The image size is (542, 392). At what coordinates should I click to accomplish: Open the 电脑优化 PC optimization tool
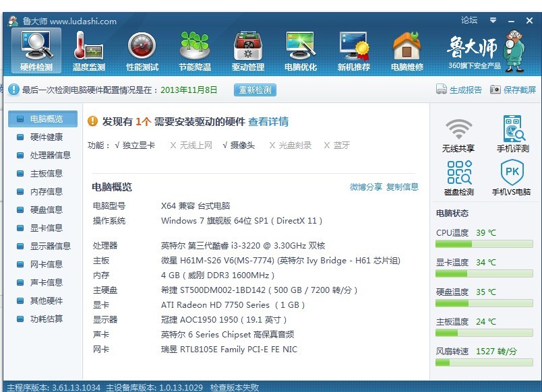pos(301,51)
